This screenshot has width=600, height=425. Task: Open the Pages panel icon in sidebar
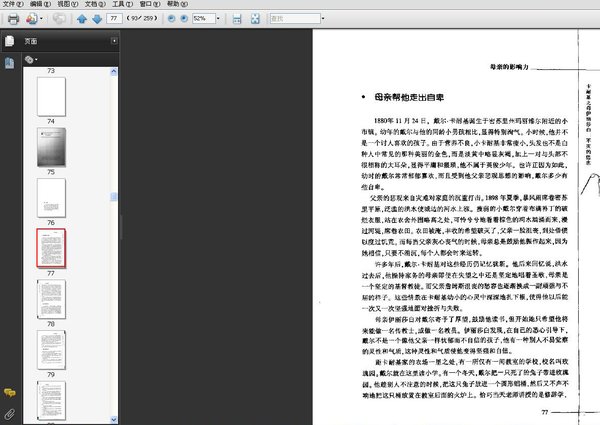9,41
